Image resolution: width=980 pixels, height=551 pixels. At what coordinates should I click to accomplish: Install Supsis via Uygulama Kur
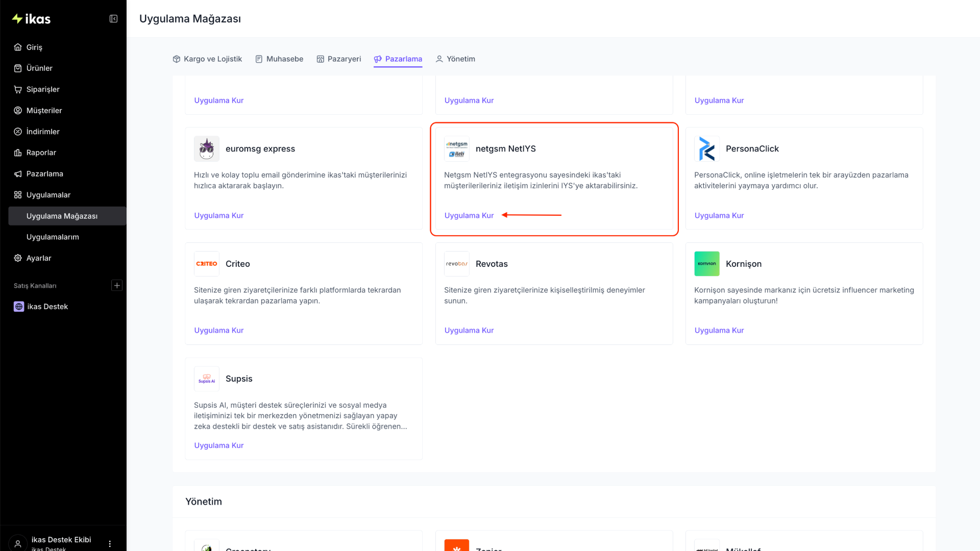coord(219,446)
